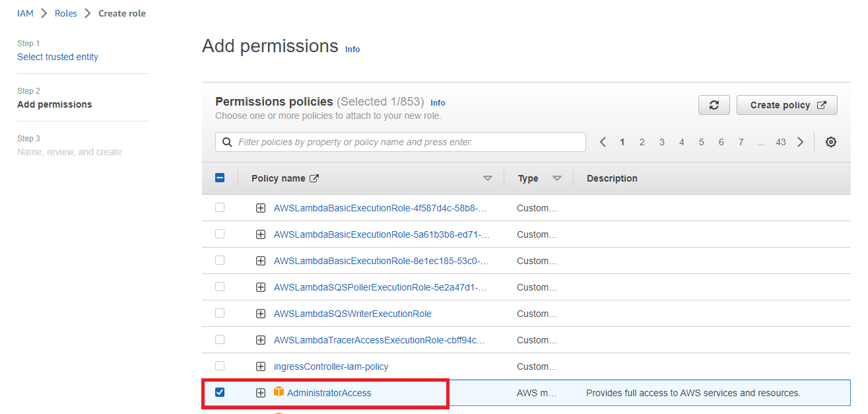Check AWSLambdaSQSPollerExecutionRole policy checkbox
Image resolution: width=868 pixels, height=414 pixels.
[x=220, y=287]
